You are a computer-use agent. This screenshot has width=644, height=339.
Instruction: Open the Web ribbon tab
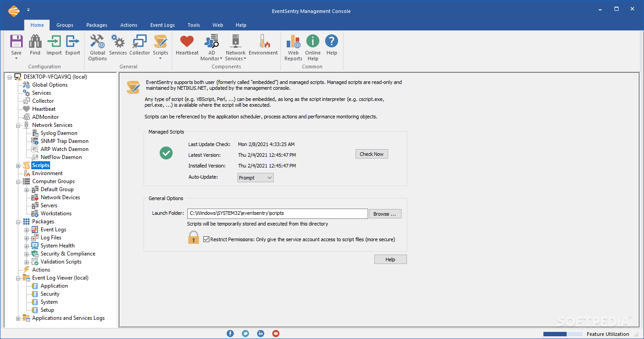coord(218,25)
